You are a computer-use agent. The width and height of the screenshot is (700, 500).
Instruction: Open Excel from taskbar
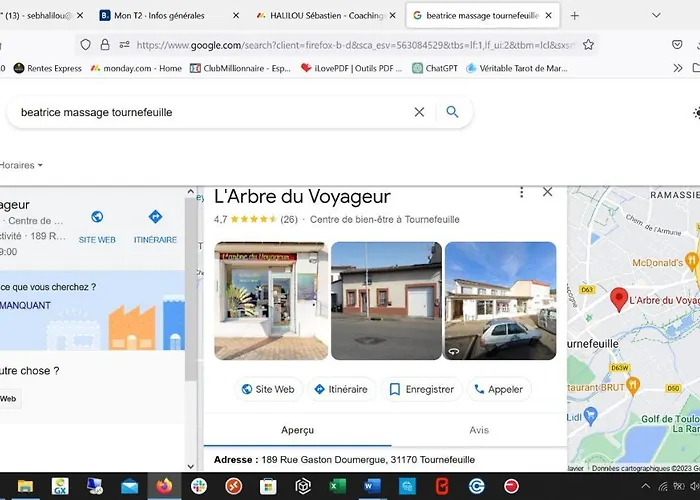point(338,486)
